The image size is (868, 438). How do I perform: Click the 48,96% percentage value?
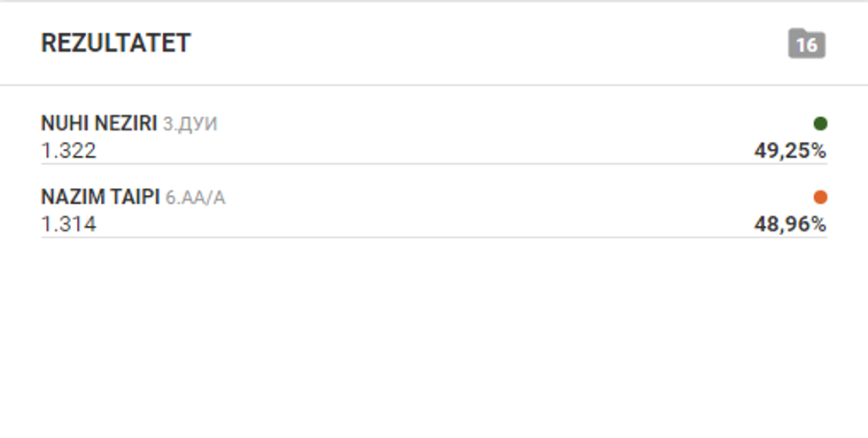[x=789, y=224]
